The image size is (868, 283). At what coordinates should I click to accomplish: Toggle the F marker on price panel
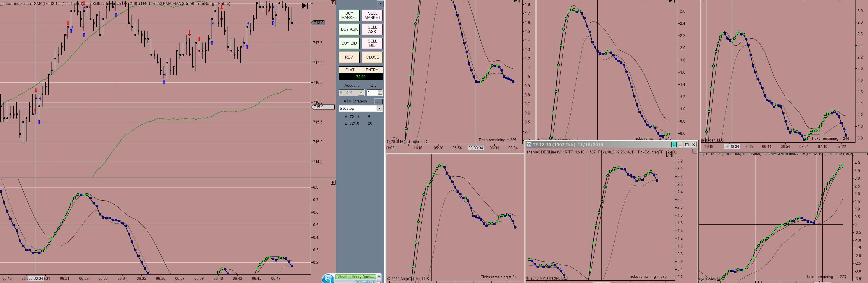click(333, 3)
